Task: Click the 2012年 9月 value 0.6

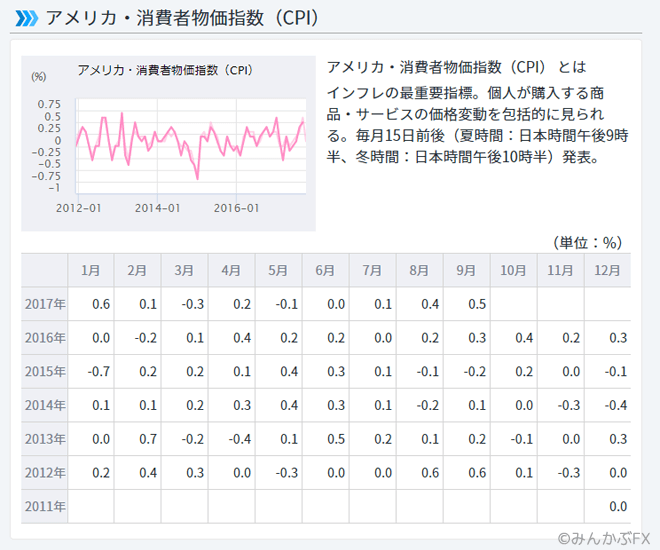Action: [477, 473]
